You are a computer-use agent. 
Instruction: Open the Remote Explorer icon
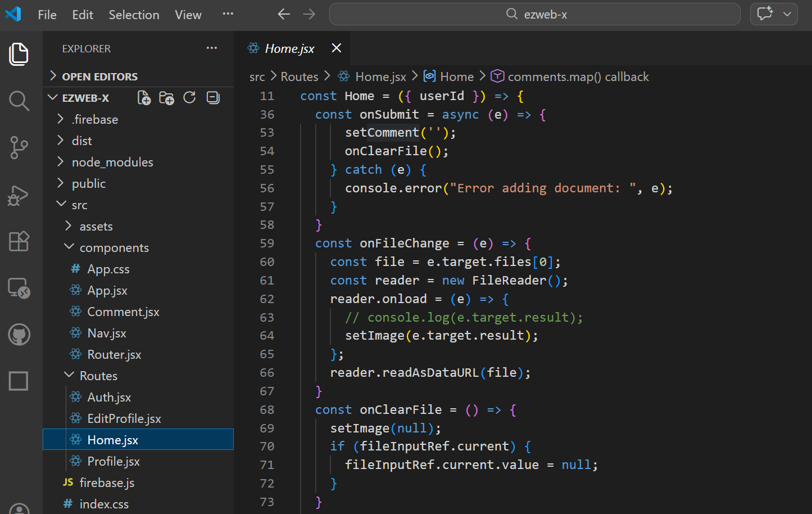coord(19,288)
